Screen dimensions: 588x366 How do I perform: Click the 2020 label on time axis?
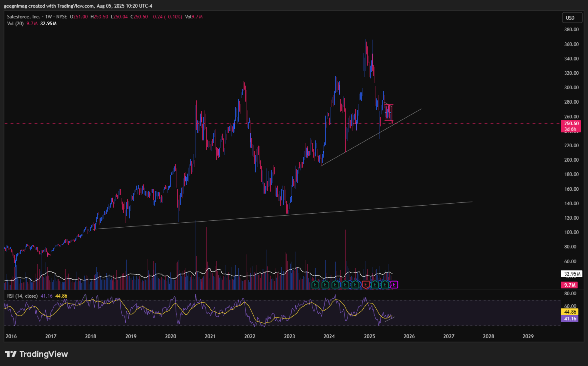(x=170, y=336)
